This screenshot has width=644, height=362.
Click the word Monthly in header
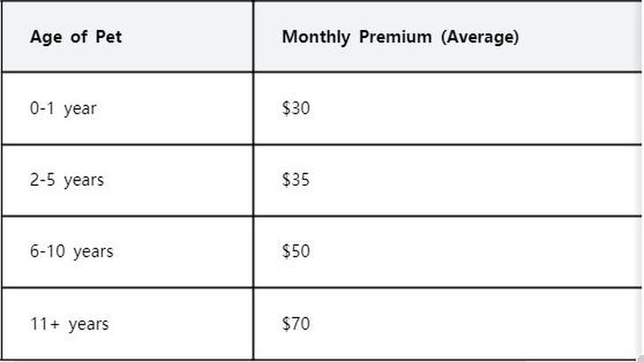tap(316, 37)
